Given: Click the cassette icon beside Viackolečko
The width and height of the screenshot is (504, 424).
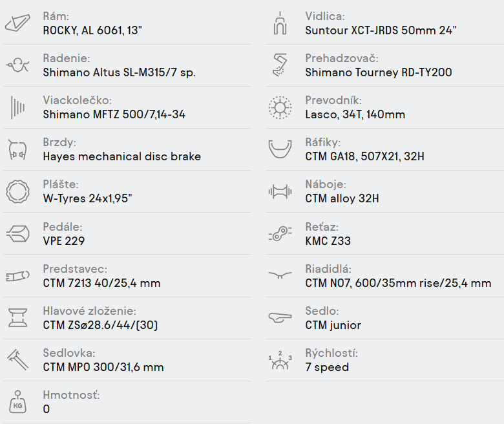Looking at the screenshot, I should [18, 107].
